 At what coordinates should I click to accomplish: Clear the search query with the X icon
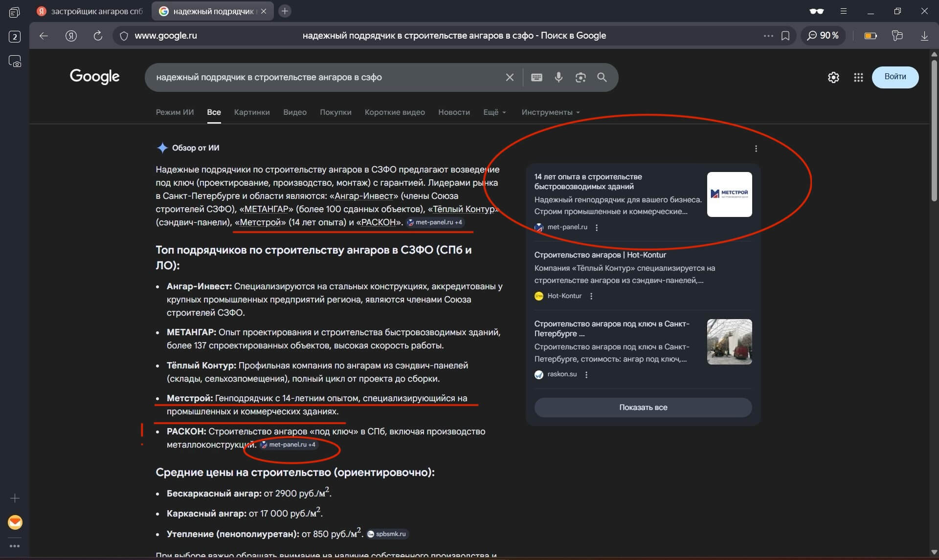510,77
